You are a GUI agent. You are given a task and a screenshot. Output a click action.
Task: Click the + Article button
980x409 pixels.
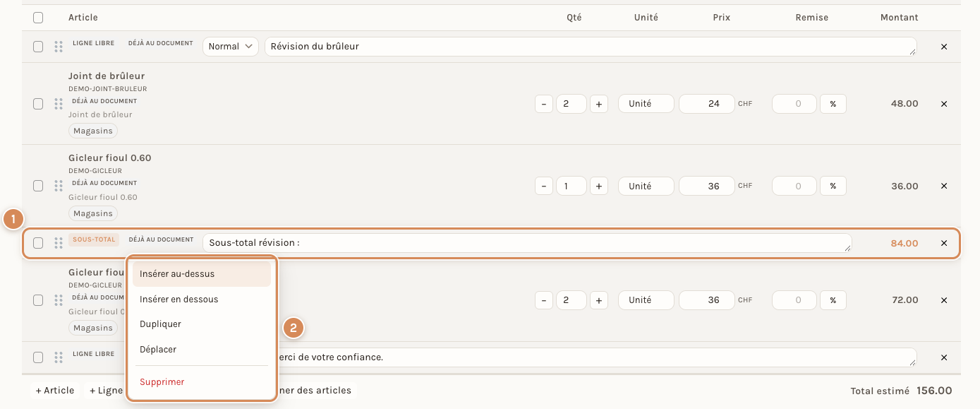55,391
